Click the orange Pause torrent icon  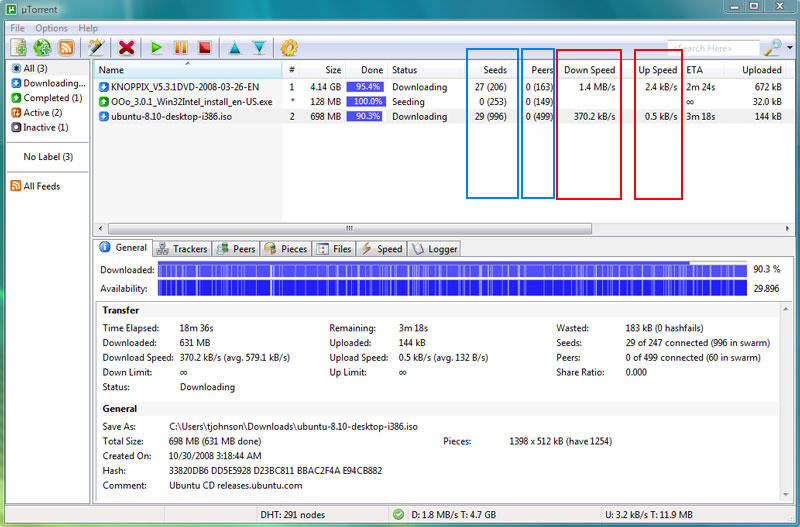point(181,48)
